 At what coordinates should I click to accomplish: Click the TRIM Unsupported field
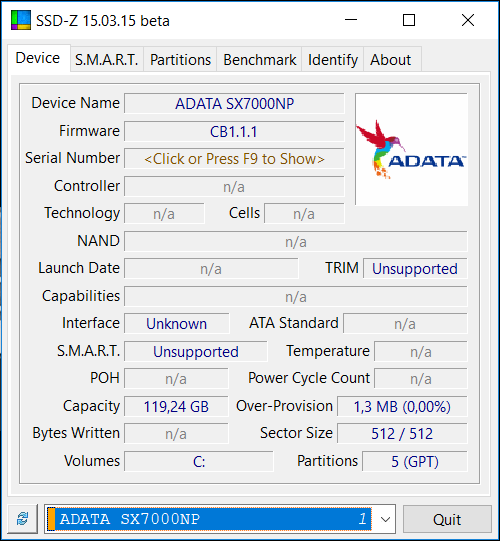coord(415,268)
